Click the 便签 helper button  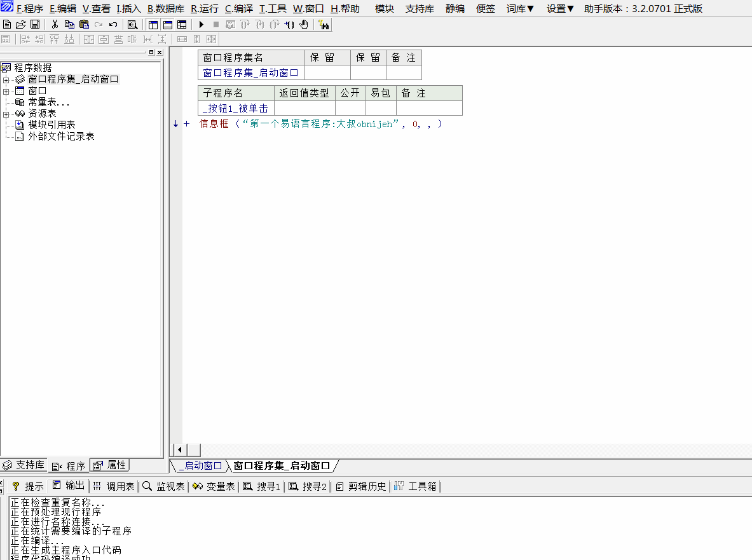486,9
